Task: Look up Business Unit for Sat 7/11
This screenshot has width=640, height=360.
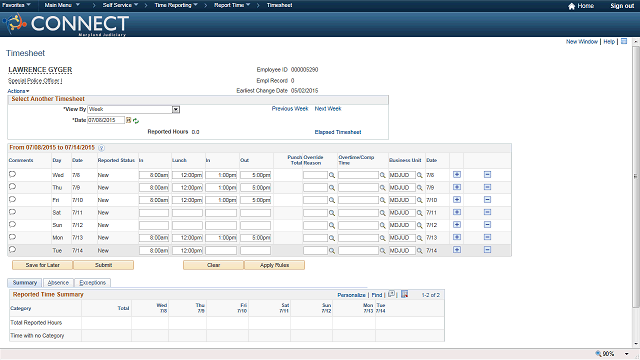Action: (419, 213)
